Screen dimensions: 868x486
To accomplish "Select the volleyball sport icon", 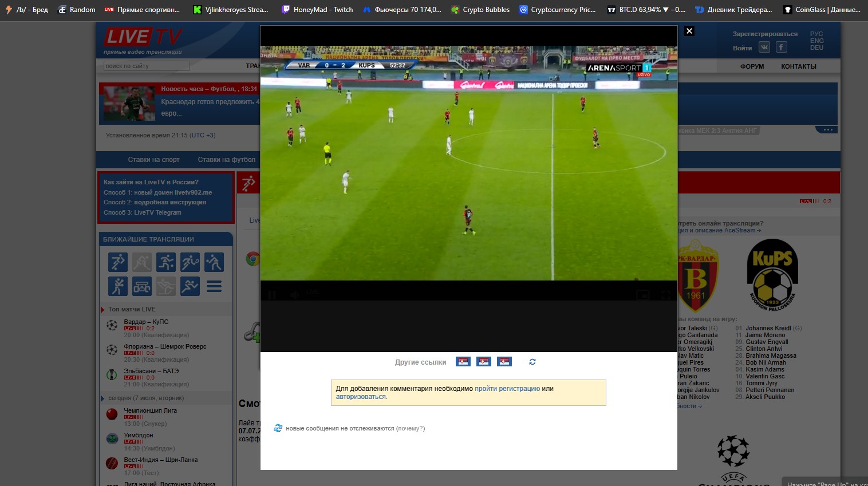I will tap(214, 262).
